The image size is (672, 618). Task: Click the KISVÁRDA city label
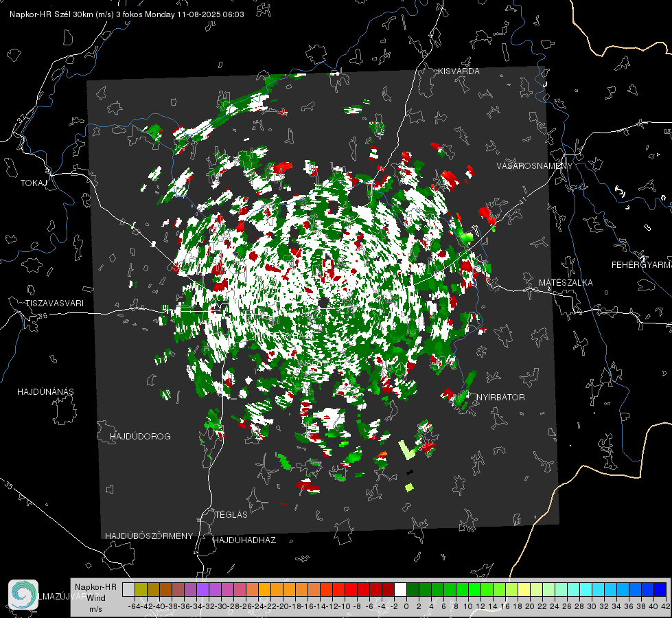coord(459,71)
